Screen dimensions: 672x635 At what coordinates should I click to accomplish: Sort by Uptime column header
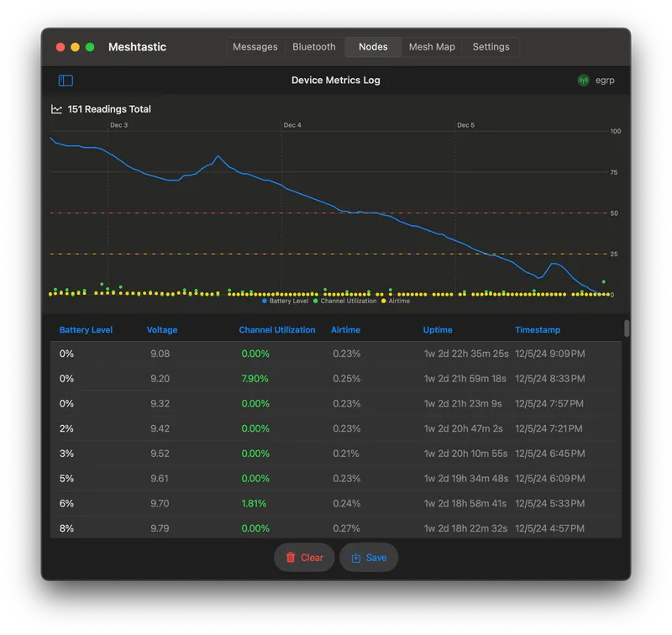438,330
